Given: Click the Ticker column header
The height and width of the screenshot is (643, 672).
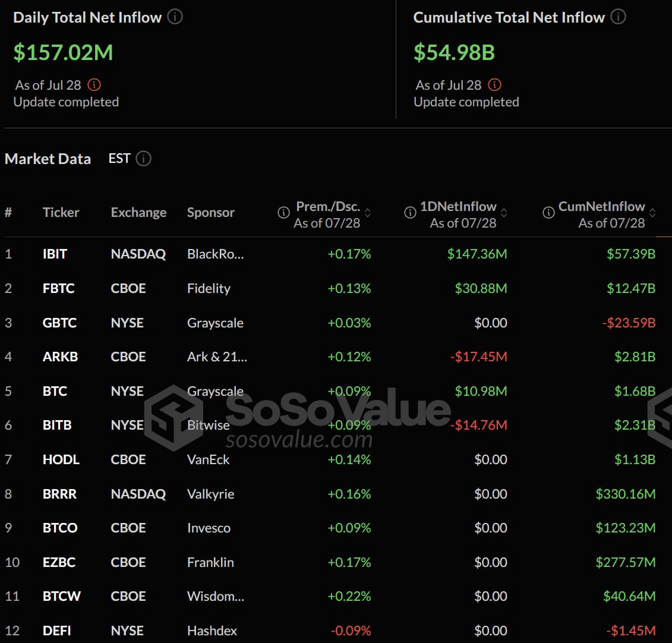Looking at the screenshot, I should coord(61,212).
